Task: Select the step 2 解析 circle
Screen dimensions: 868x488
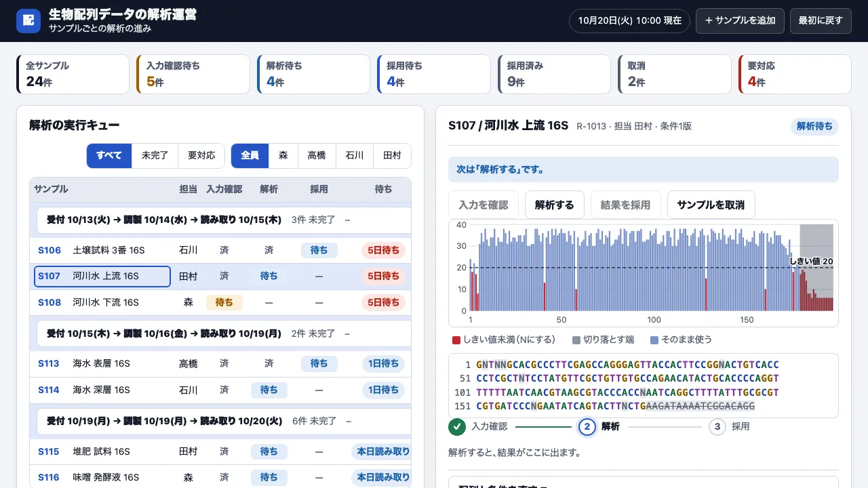Action: [x=587, y=427]
